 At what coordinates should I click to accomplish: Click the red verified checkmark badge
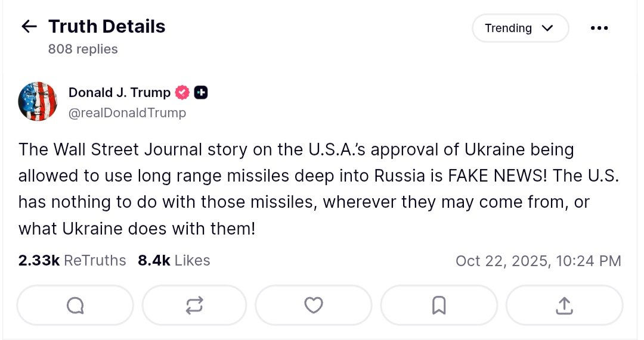(182, 93)
